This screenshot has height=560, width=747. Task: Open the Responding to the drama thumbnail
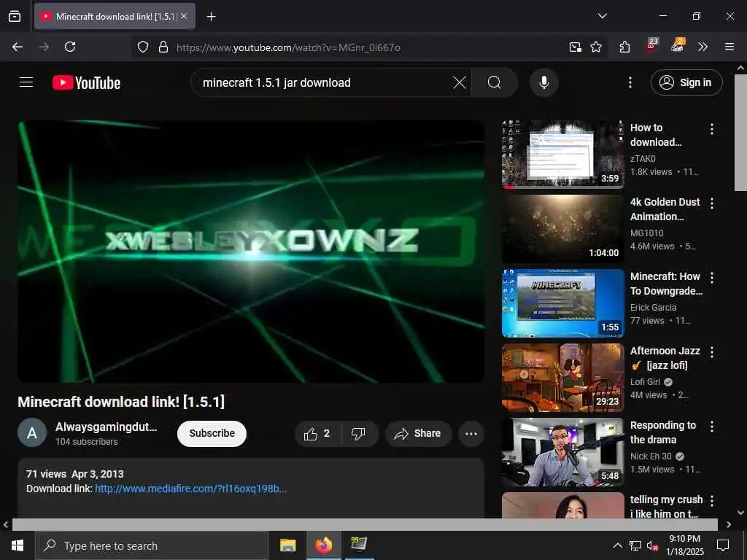click(562, 452)
